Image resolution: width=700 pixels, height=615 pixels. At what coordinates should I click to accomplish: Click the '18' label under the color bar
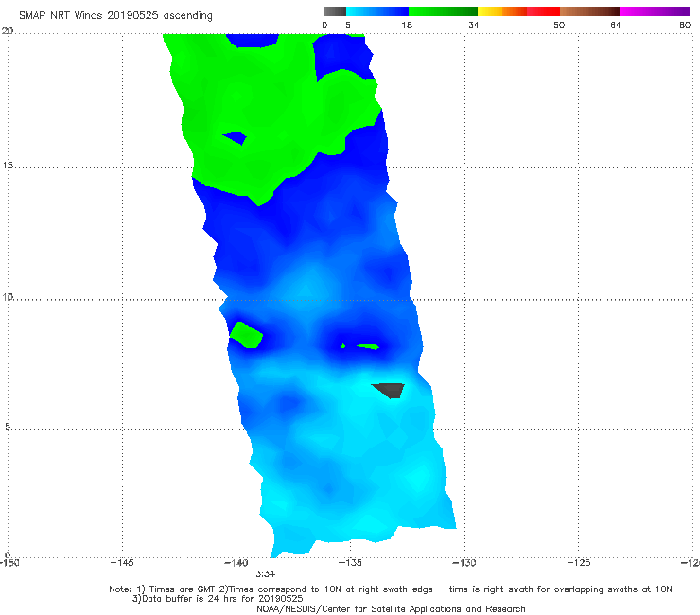[407, 25]
